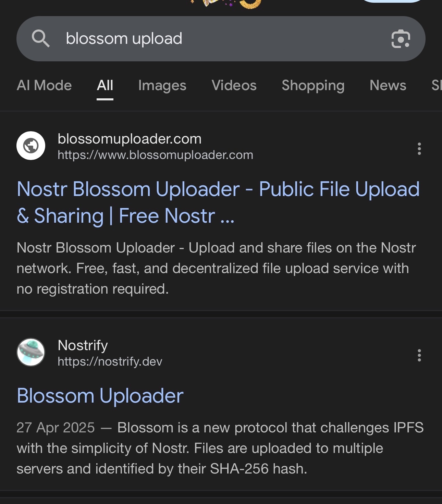Select the All results tab
The image size is (442, 504).
point(105,86)
